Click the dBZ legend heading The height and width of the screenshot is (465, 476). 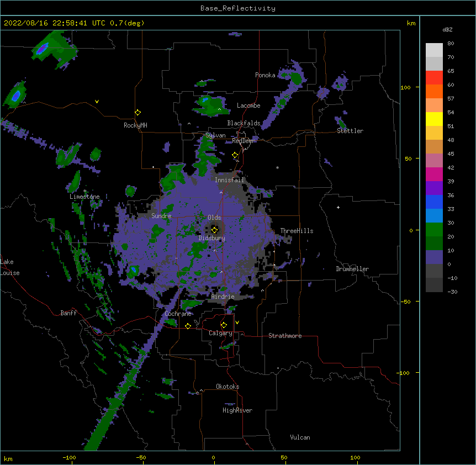pos(447,29)
